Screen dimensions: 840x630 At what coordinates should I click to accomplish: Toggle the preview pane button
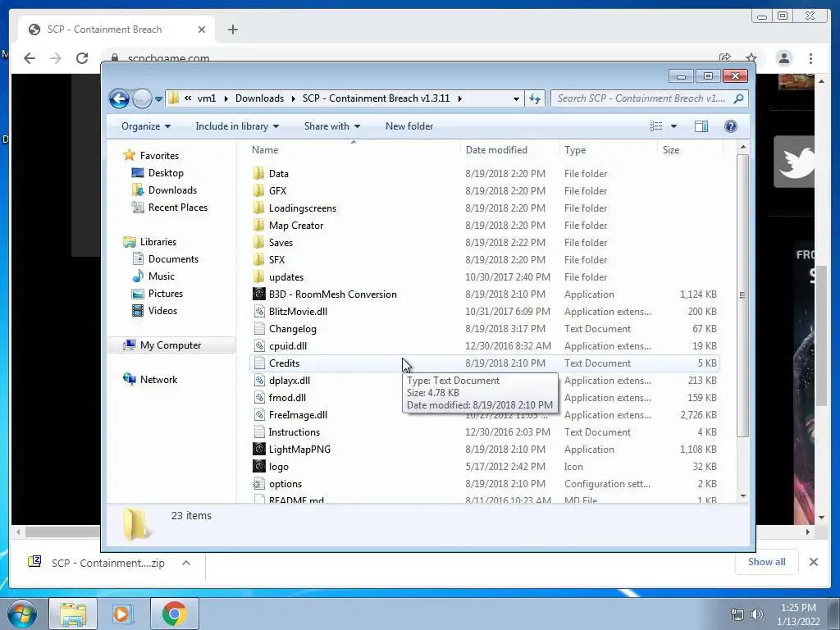coord(701,126)
